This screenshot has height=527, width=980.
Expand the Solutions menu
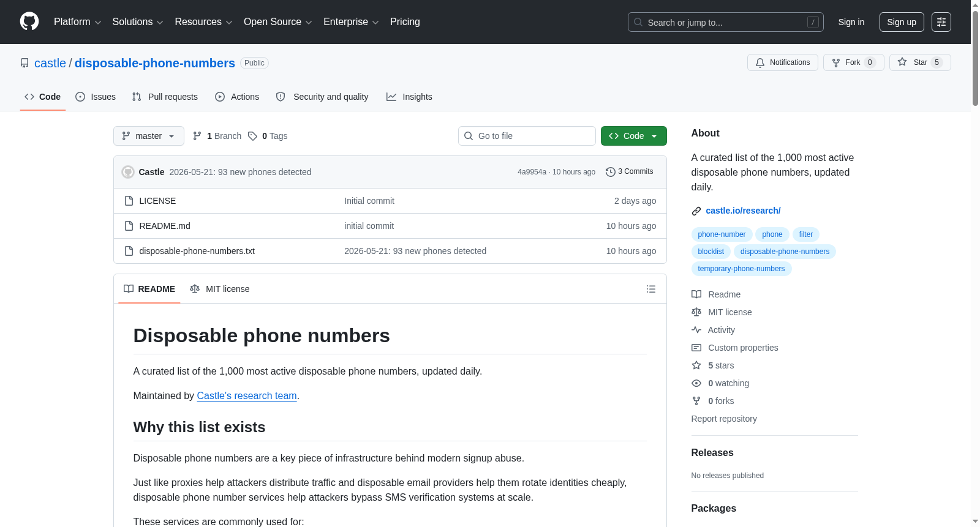[138, 22]
